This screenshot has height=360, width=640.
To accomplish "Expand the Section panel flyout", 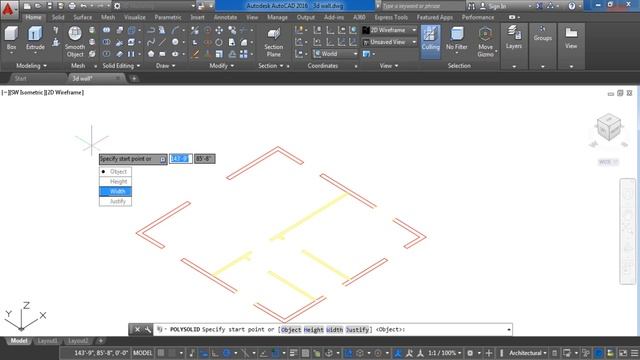I will 271,66.
